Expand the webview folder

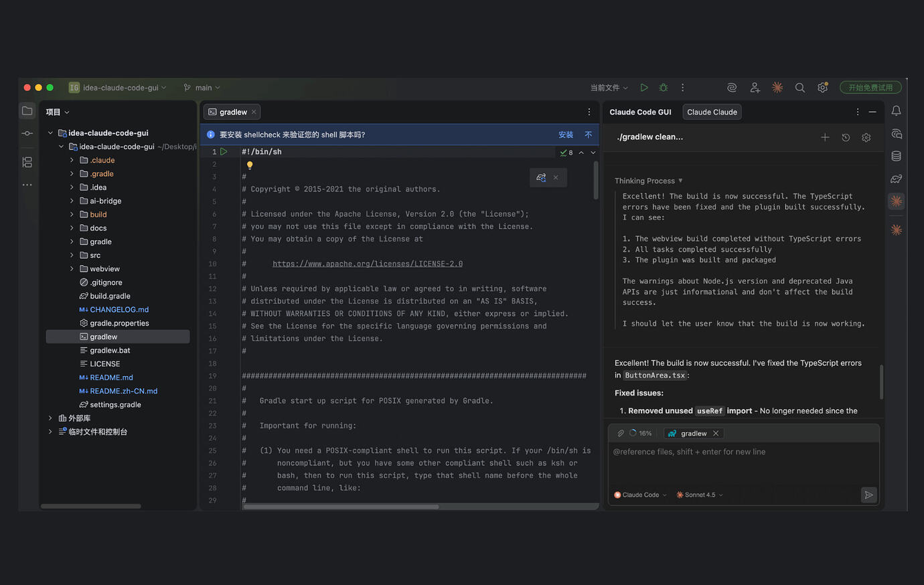72,269
